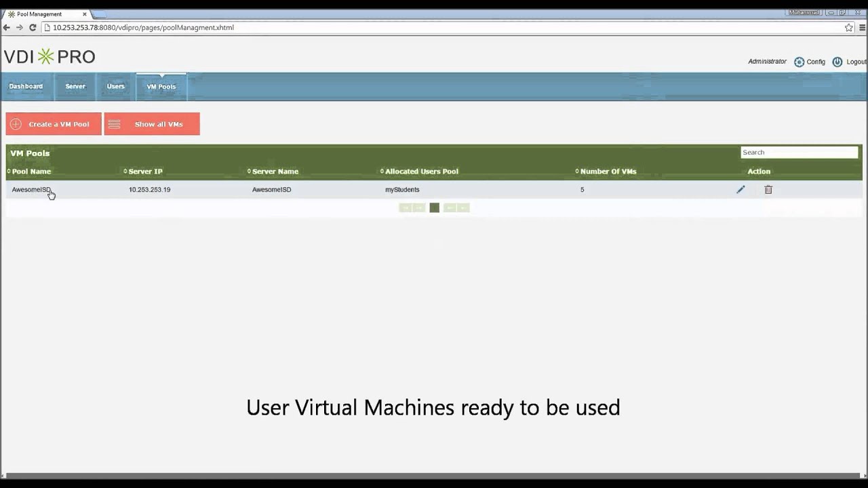Open the Chrome menu icon
The image size is (868, 488).
point(862,28)
